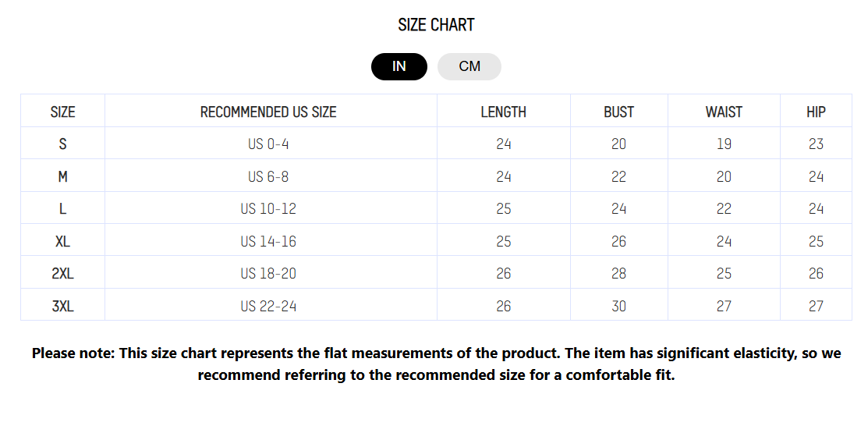Screen dimensions: 868x433
Task: Click the bust value 30 for 3XL
Action: (x=618, y=306)
